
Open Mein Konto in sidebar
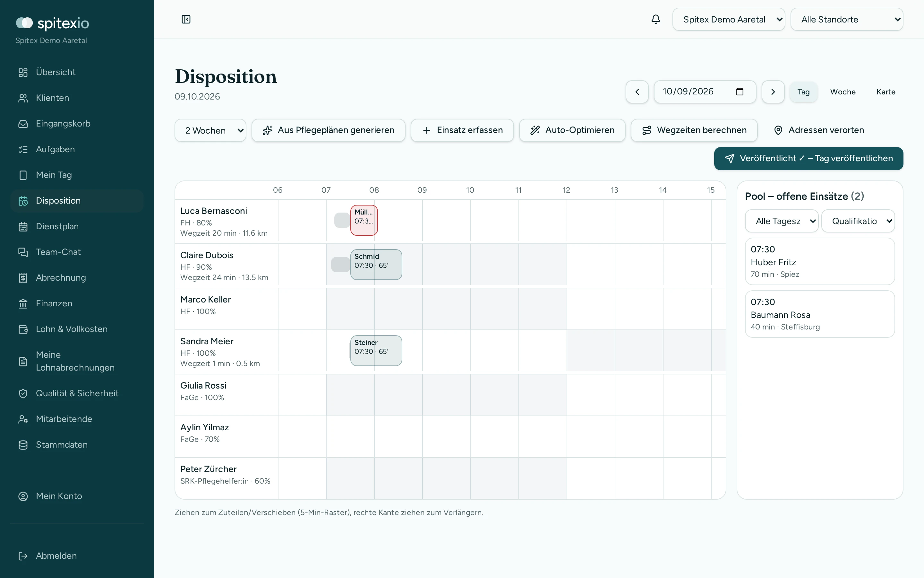pos(77,496)
